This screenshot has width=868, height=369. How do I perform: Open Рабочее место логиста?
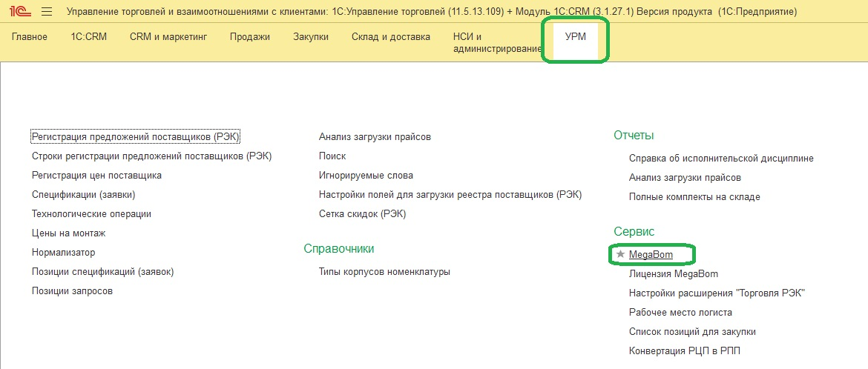click(x=680, y=312)
